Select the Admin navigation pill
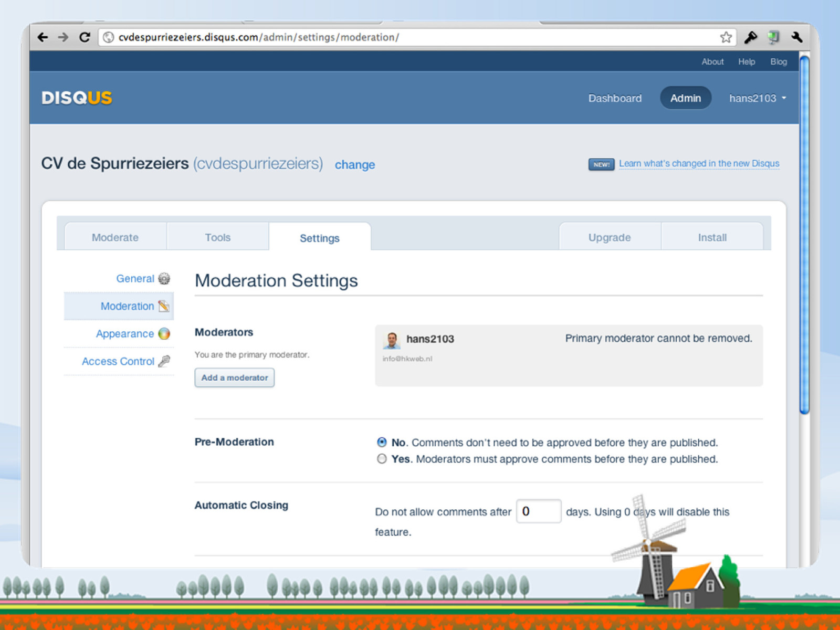Image resolution: width=840 pixels, height=630 pixels. (x=686, y=98)
